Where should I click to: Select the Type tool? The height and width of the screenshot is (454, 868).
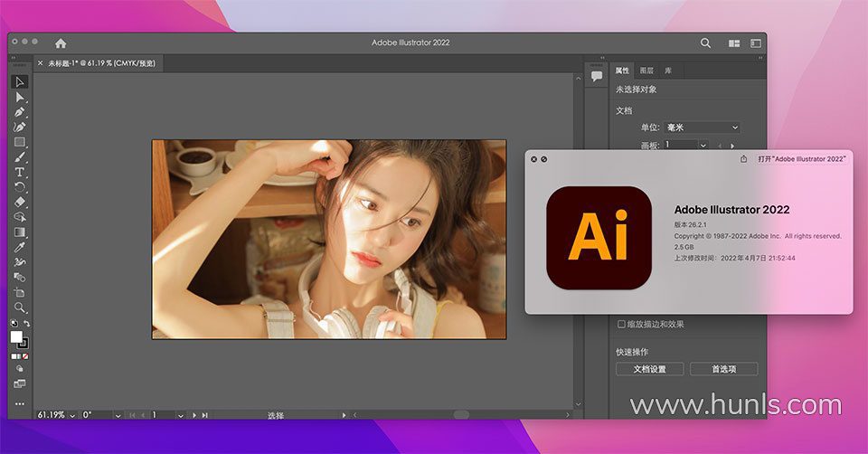[20, 172]
